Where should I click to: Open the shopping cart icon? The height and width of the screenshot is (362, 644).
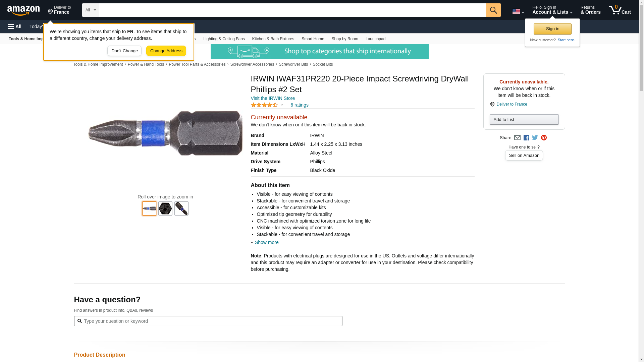click(x=620, y=10)
